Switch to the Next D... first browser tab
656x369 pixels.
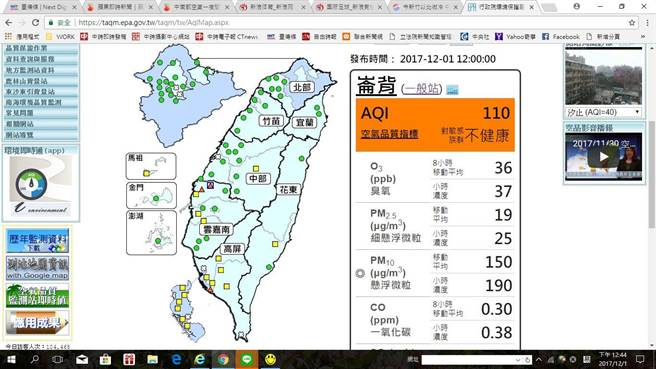click(42, 7)
